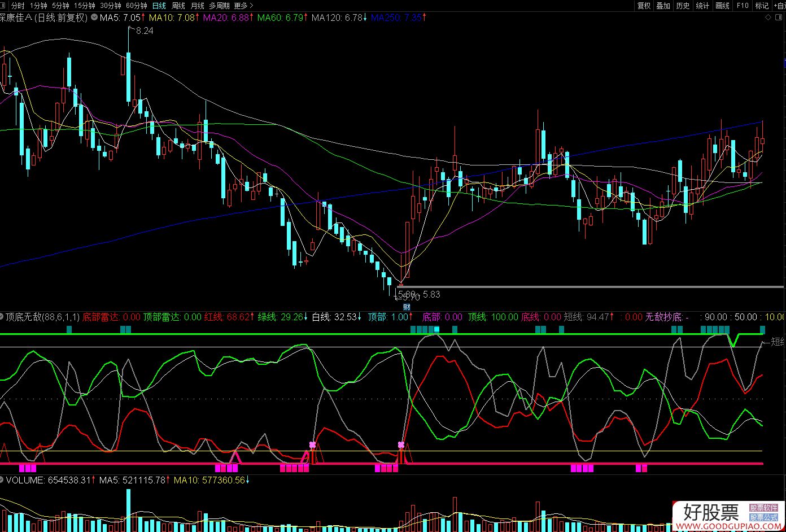Screen dimensions: 786x532
Task: Switch to the 日线 daily chart tab
Action: 159,6
